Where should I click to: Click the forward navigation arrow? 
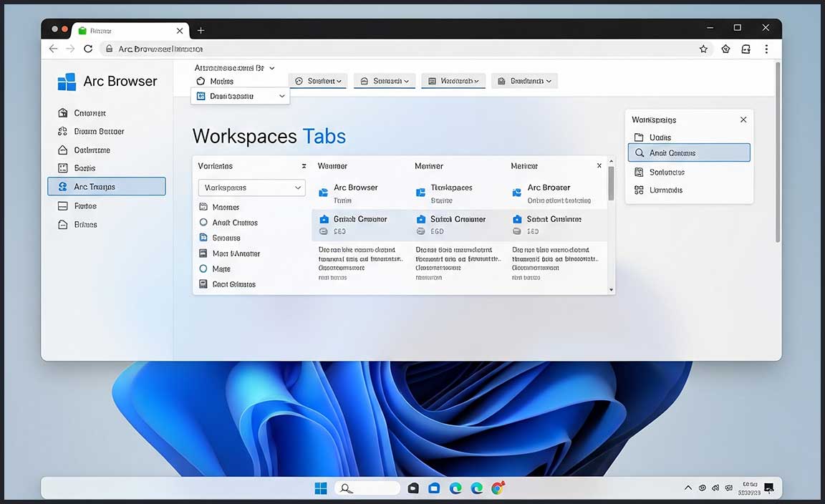click(x=70, y=49)
